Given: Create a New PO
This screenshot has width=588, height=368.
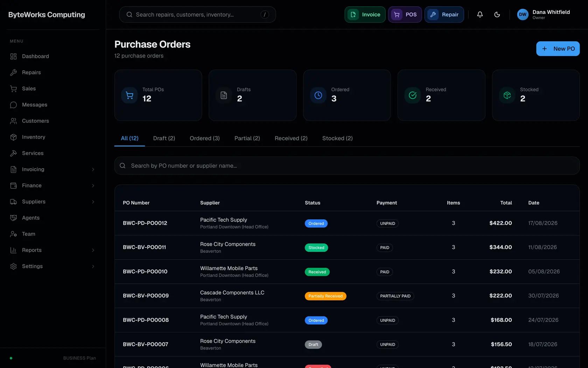Looking at the screenshot, I should point(558,49).
